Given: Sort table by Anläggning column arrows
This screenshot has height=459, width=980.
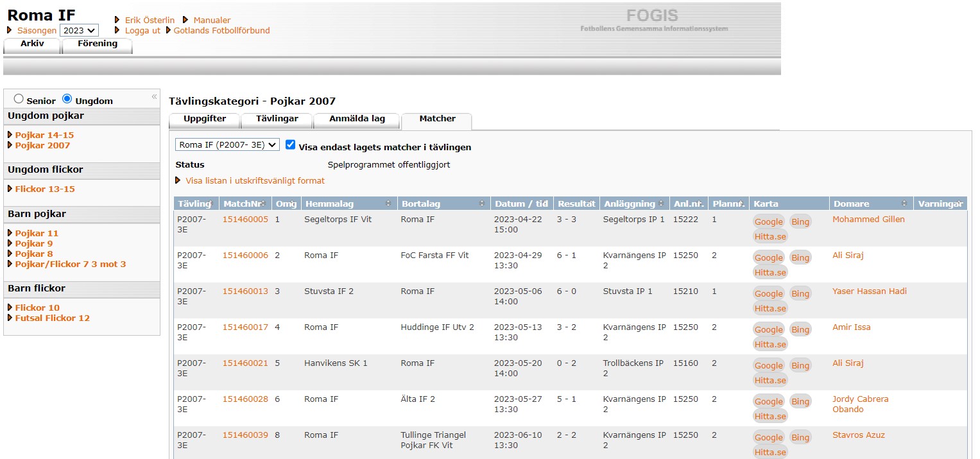Looking at the screenshot, I should pyautogui.click(x=660, y=204).
